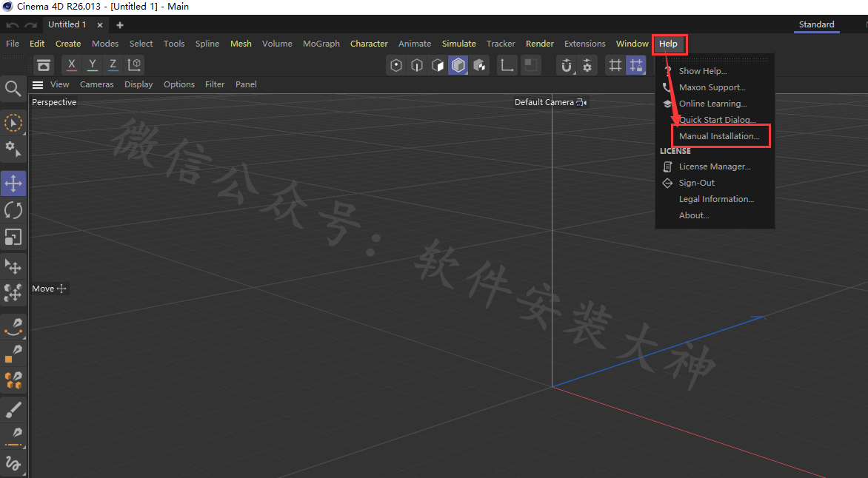Open the Simulate menu
Screen dimensions: 868x478
[459, 44]
